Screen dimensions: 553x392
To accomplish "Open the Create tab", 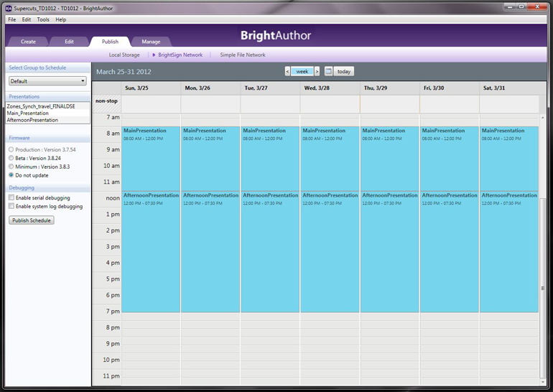I will pyautogui.click(x=28, y=42).
